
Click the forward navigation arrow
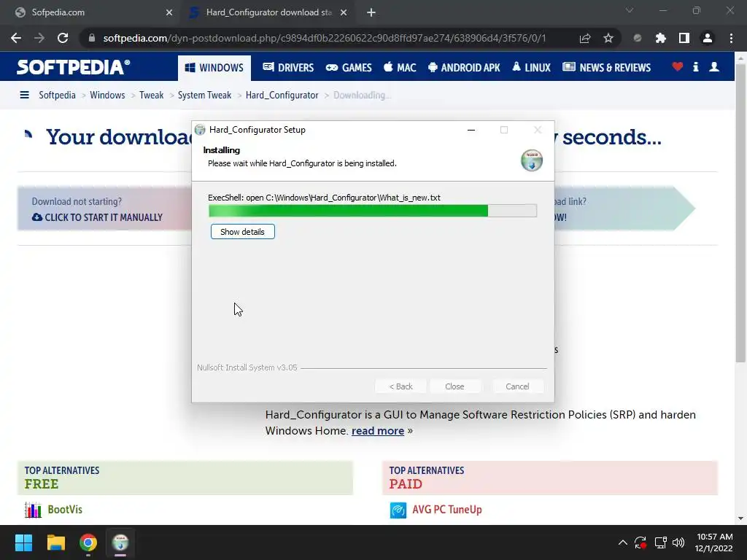(39, 38)
